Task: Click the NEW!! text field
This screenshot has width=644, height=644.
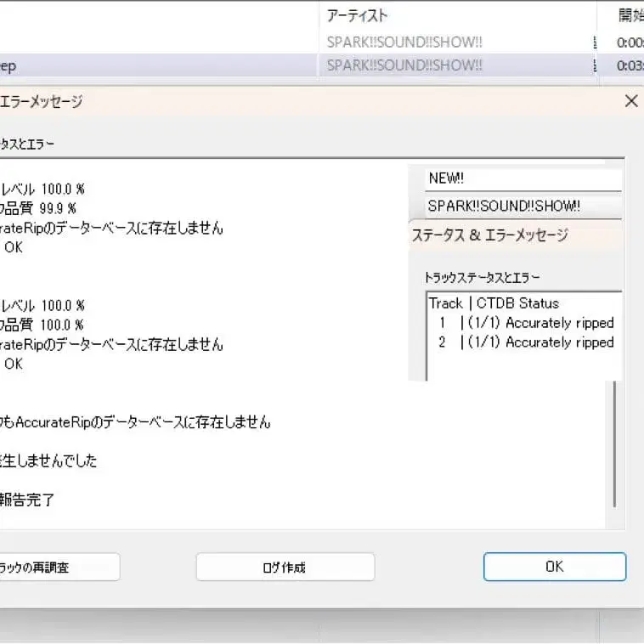Action: (x=523, y=178)
